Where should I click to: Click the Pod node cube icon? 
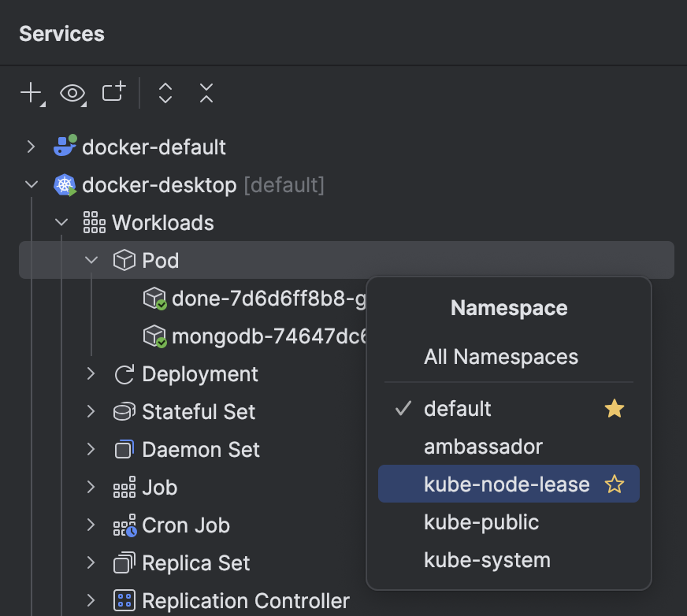click(x=124, y=260)
